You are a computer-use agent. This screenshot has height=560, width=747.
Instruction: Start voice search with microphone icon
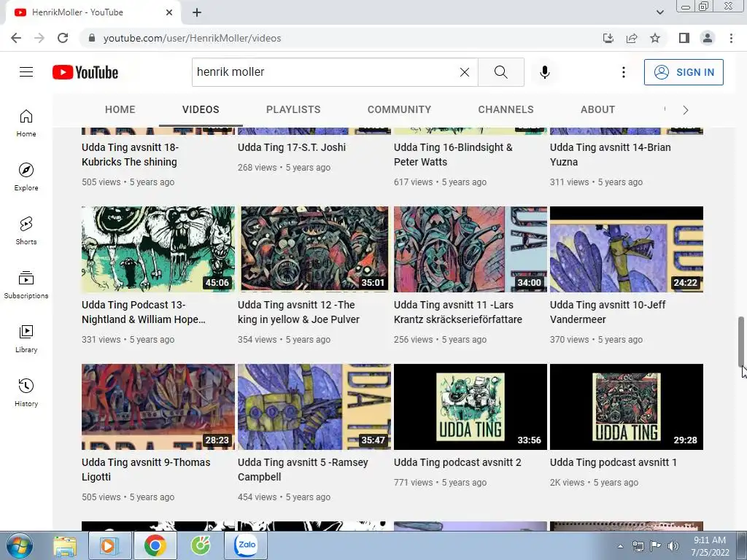click(x=544, y=72)
